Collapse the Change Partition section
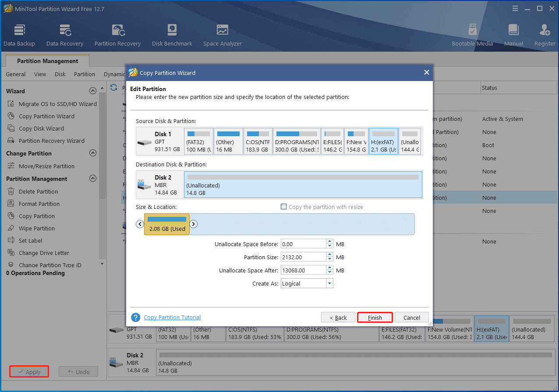 point(92,153)
